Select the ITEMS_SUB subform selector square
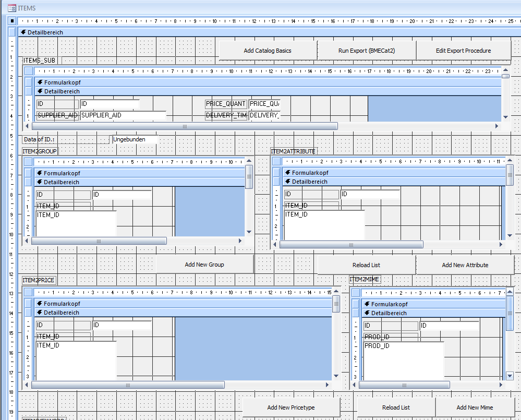This screenshot has height=420, width=521. tap(29, 71)
